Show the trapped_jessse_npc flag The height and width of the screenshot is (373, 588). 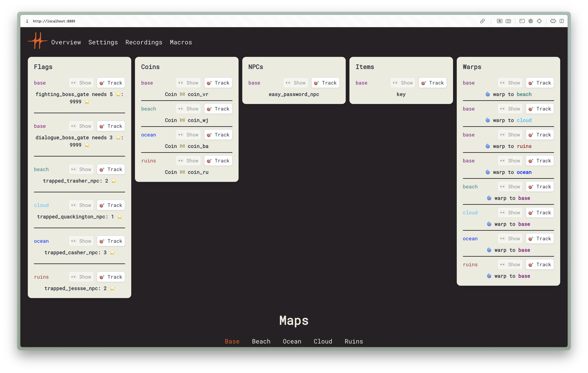81,277
